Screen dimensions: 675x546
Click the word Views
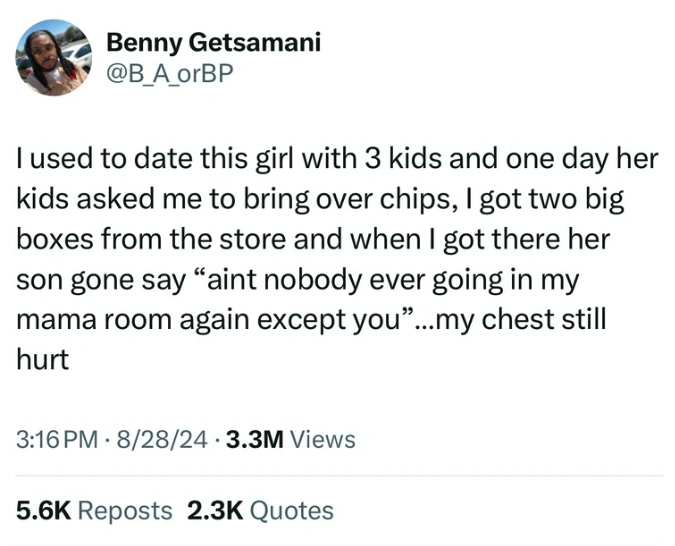[x=322, y=439]
